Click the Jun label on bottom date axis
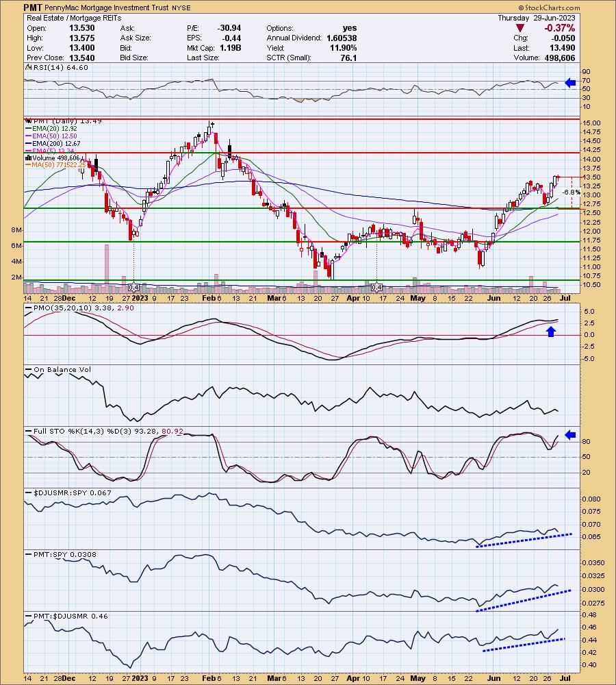The width and height of the screenshot is (616, 685). click(x=493, y=678)
